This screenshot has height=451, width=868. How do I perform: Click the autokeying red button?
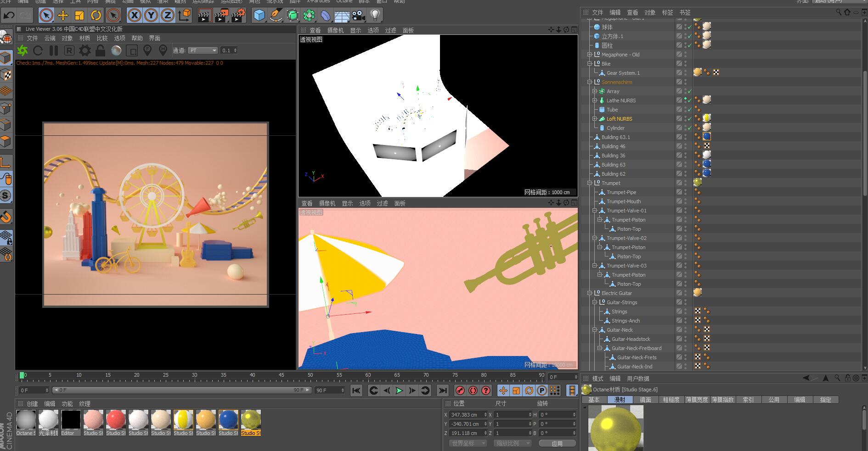click(x=473, y=390)
